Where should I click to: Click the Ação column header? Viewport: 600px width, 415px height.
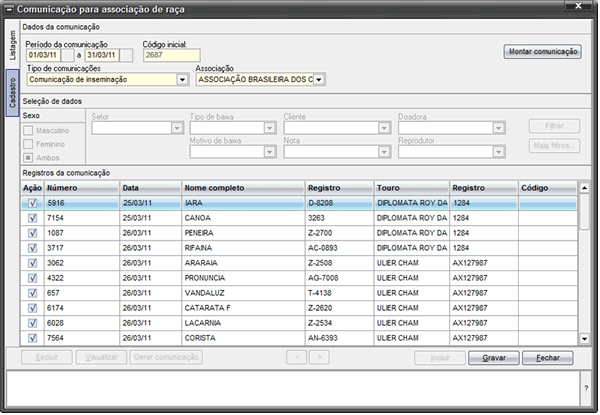(x=32, y=188)
